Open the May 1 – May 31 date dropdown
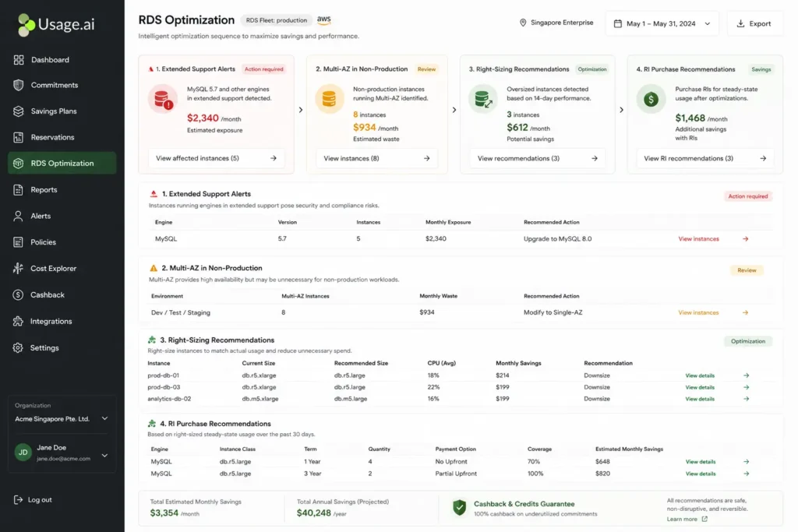 coord(662,23)
